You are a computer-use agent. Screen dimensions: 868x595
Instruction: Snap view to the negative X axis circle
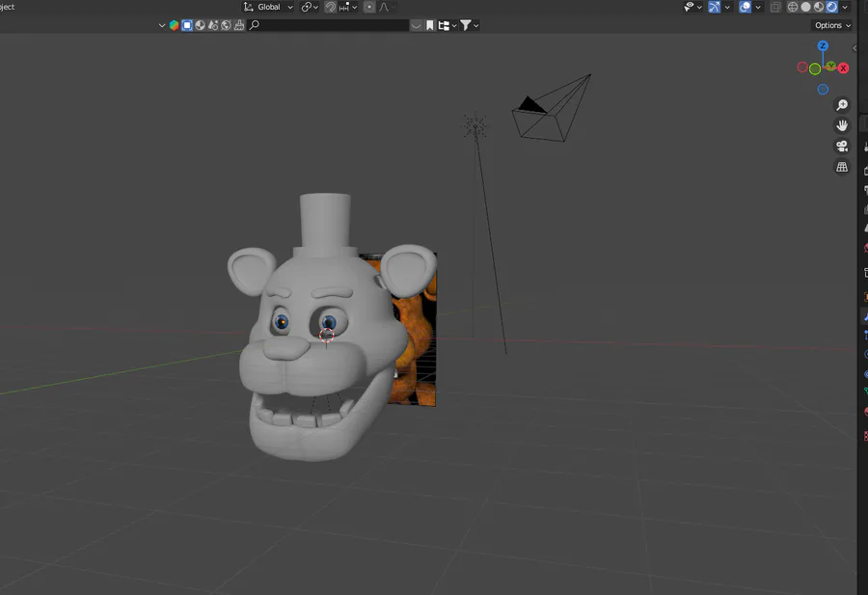pos(802,68)
